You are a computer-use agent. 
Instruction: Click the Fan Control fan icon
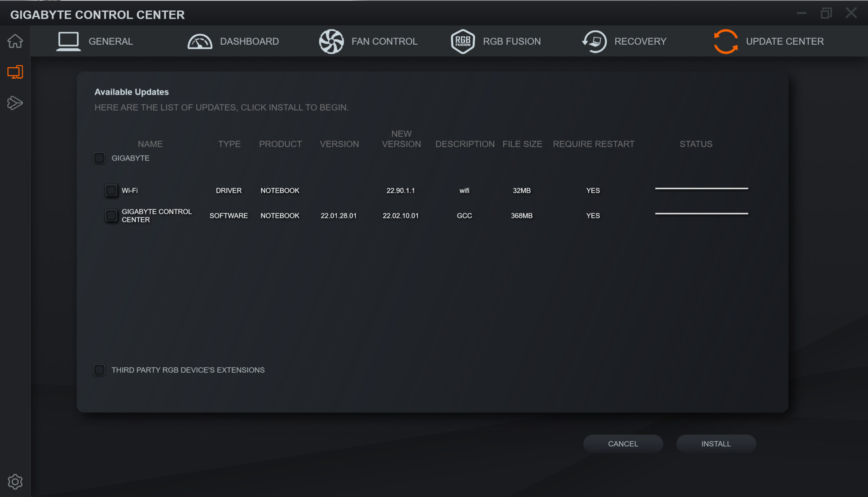(x=331, y=41)
